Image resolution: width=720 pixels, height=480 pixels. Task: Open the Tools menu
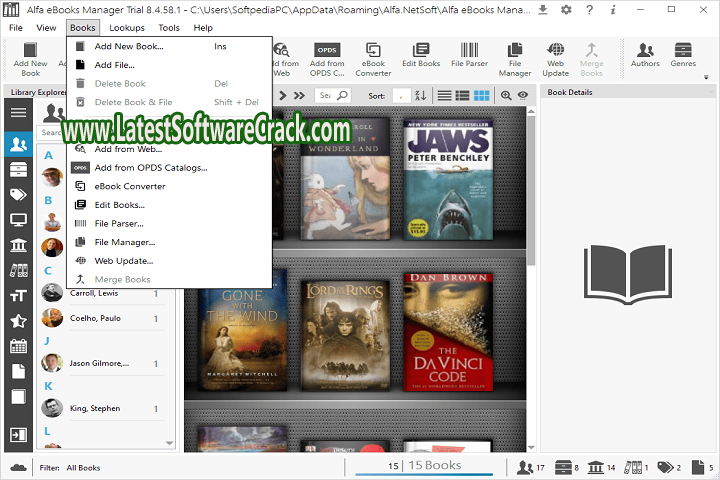(x=169, y=28)
